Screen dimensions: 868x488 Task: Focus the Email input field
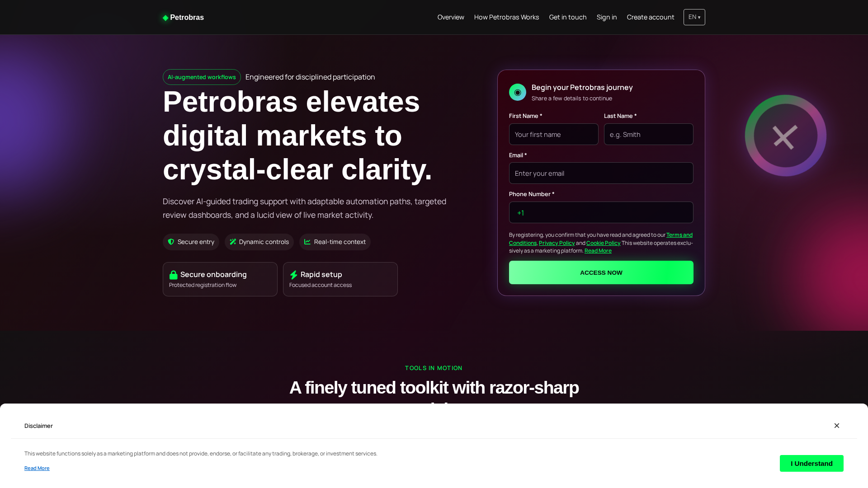click(x=601, y=173)
